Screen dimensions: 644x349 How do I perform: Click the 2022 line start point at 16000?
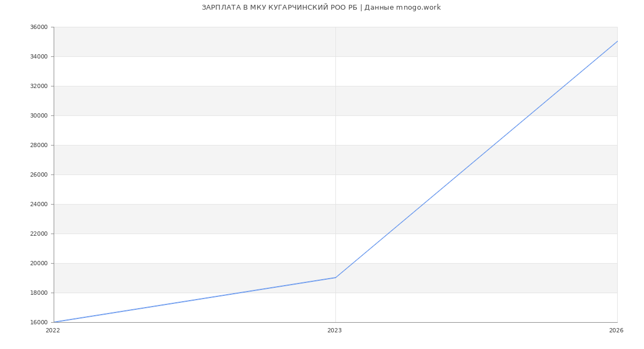click(54, 322)
